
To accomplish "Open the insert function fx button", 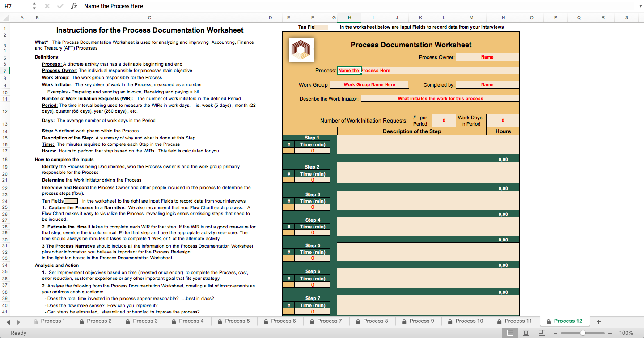I will coord(74,6).
